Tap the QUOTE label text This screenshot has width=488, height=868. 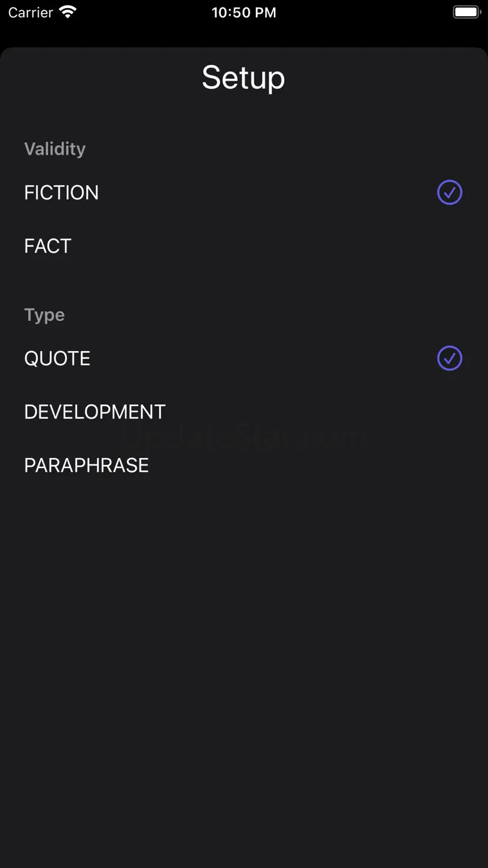(x=58, y=359)
